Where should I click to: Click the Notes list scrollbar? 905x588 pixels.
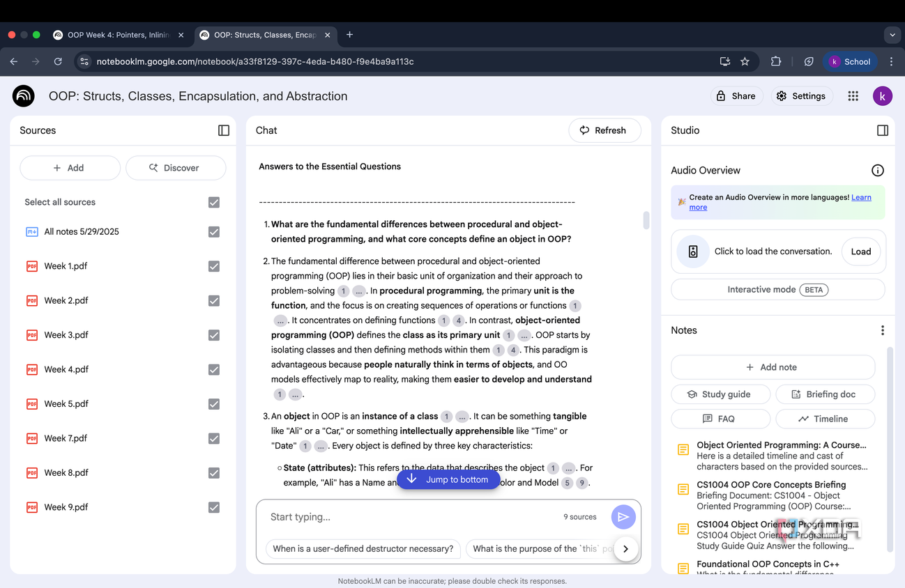890,449
